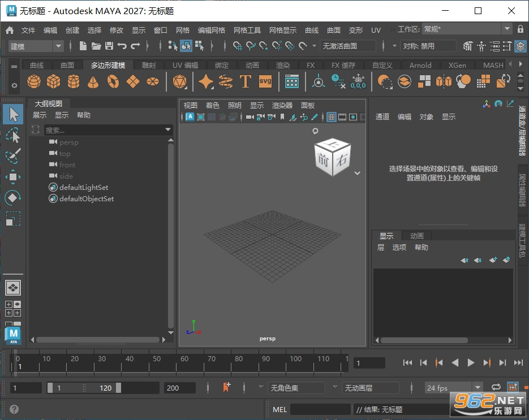529x420 pixels.
Task: Create a polygon cone from the shelf
Action: (x=93, y=81)
